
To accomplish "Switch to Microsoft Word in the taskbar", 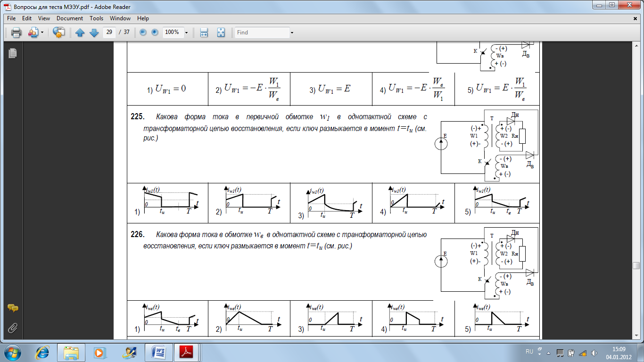I will 158,352.
